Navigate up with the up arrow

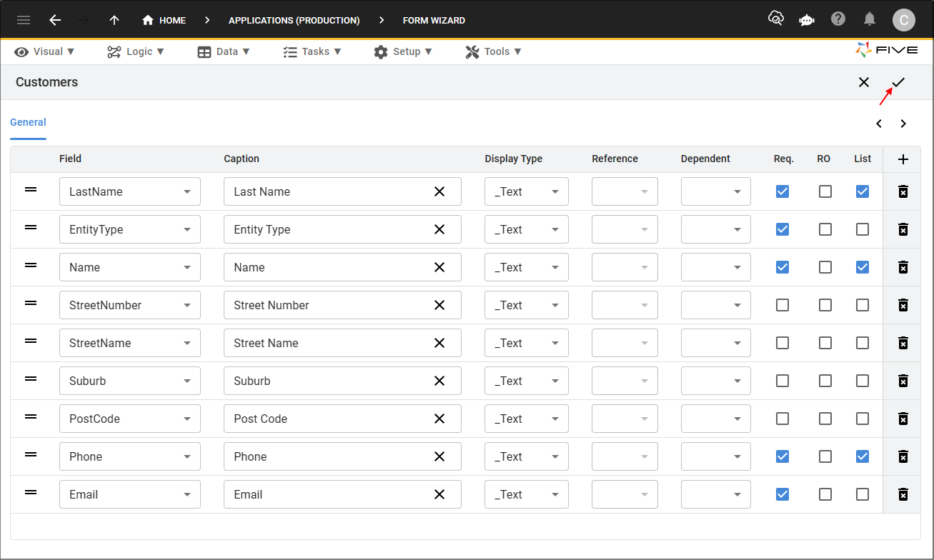pyautogui.click(x=114, y=20)
